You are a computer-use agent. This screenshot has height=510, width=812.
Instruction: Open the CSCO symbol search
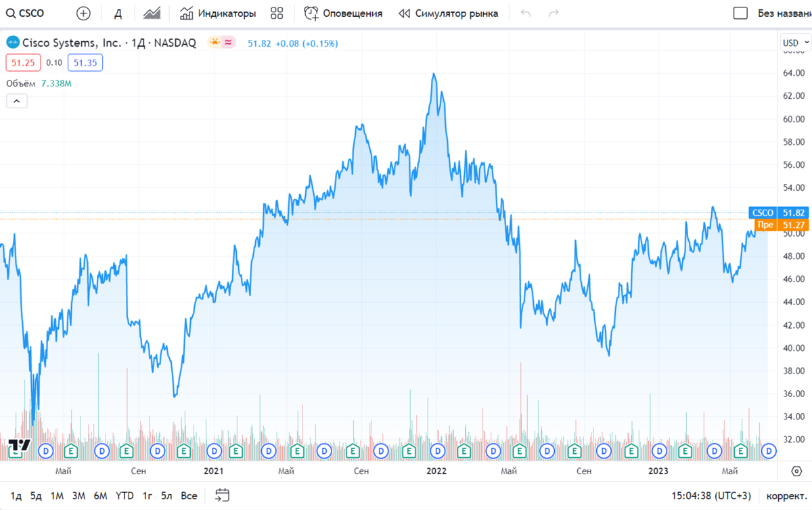tap(25, 14)
